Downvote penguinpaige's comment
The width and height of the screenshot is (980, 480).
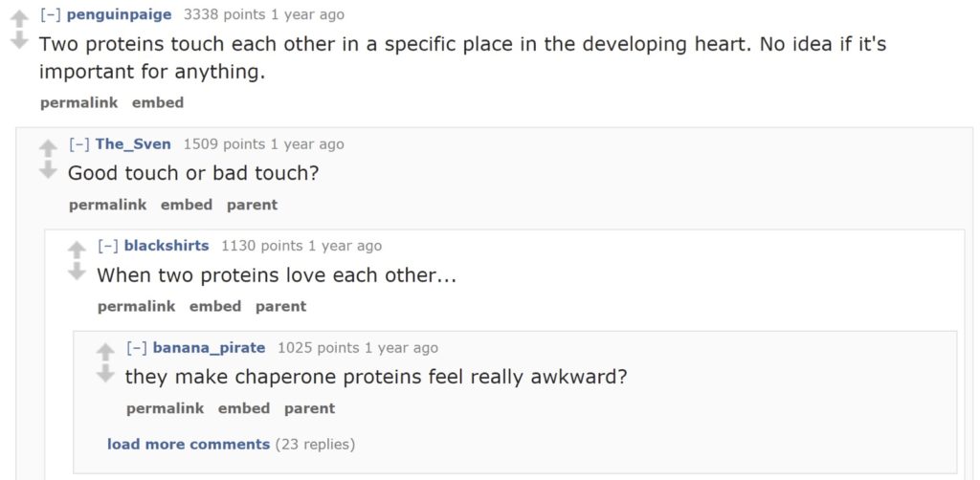pyautogui.click(x=19, y=40)
